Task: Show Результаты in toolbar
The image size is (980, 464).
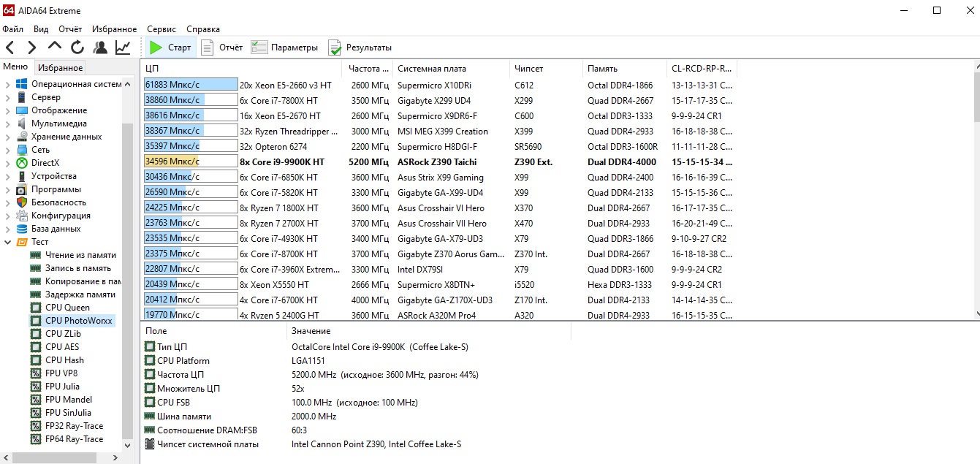Action: coord(360,47)
